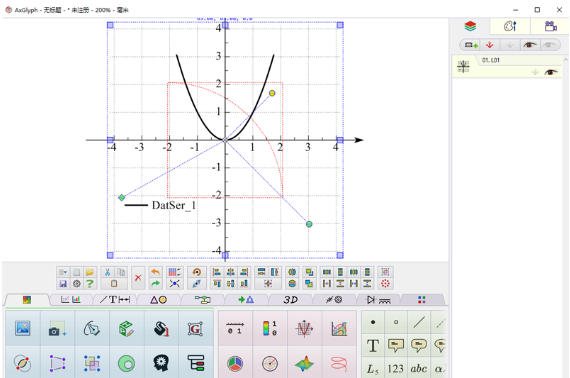Click the orange undo arrow
The image size is (570, 378).
pyautogui.click(x=155, y=272)
